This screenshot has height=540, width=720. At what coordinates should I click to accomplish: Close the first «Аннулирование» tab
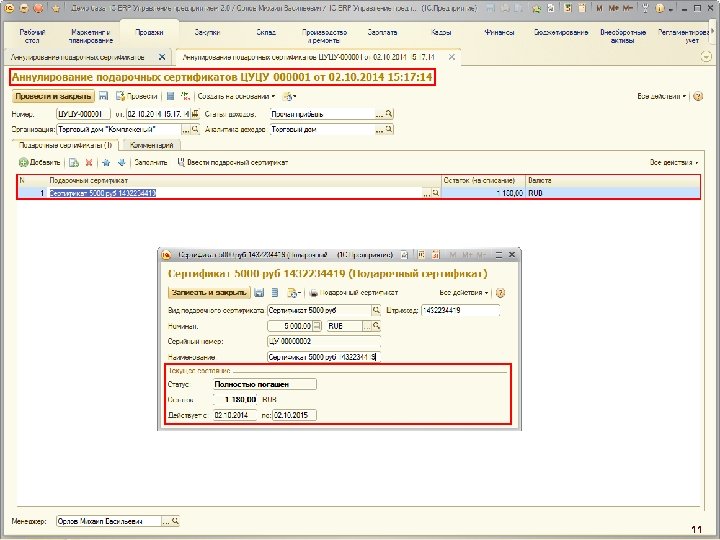coord(162,57)
